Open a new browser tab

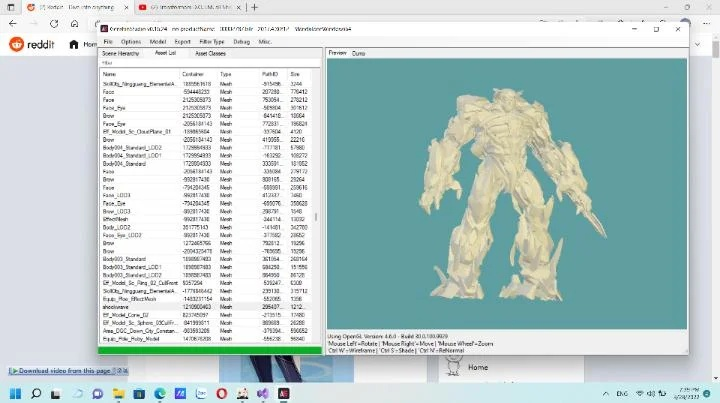254,7
